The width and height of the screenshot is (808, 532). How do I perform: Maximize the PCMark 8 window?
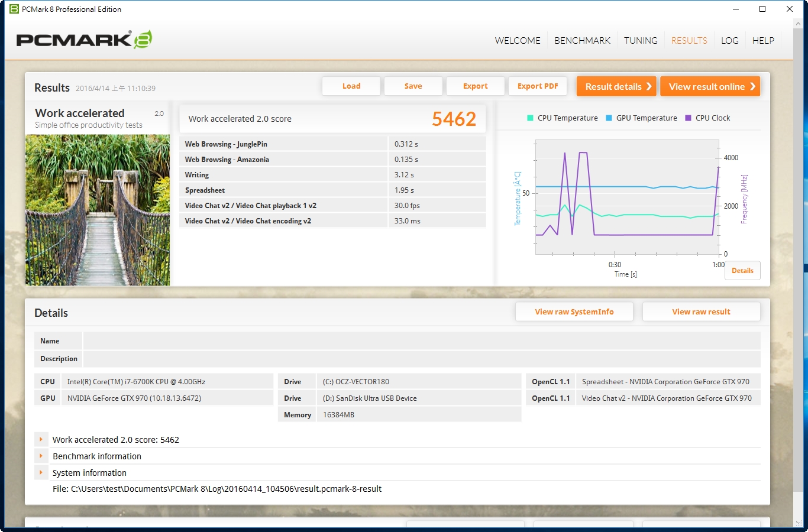762,9
